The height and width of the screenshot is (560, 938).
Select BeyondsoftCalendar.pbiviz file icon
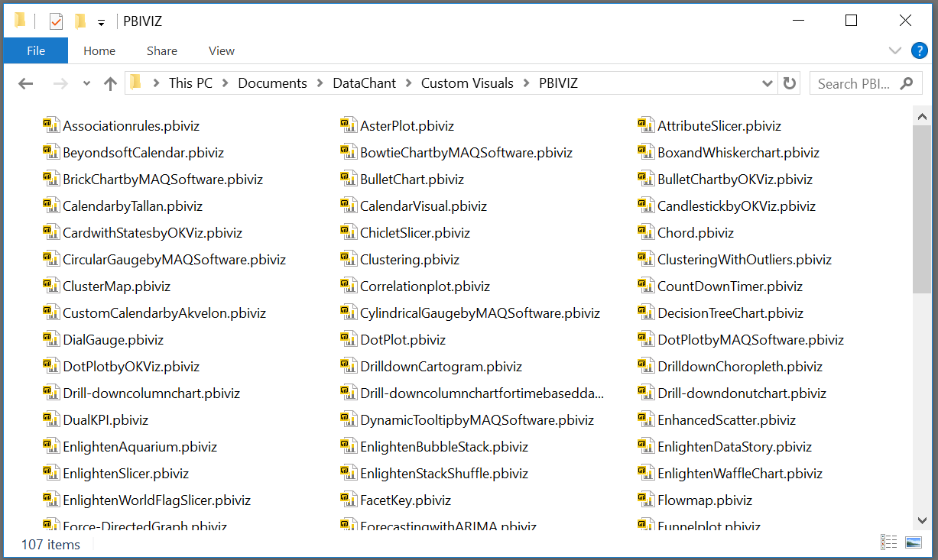click(51, 152)
